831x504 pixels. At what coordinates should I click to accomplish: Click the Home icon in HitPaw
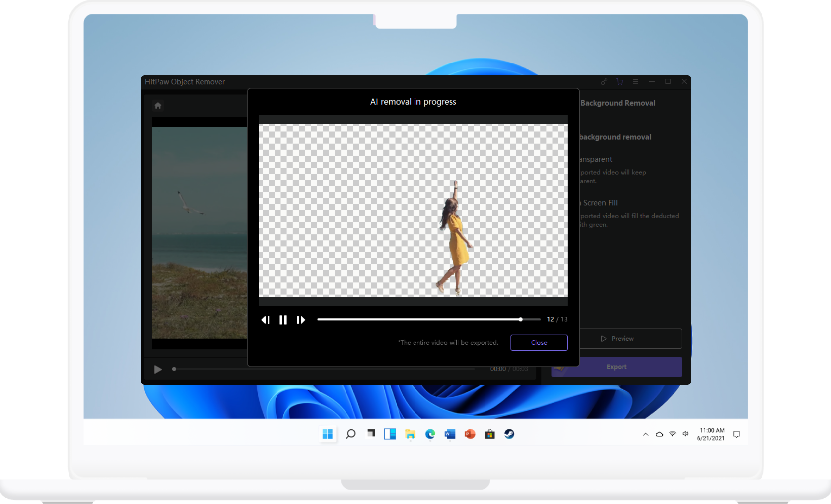158,105
